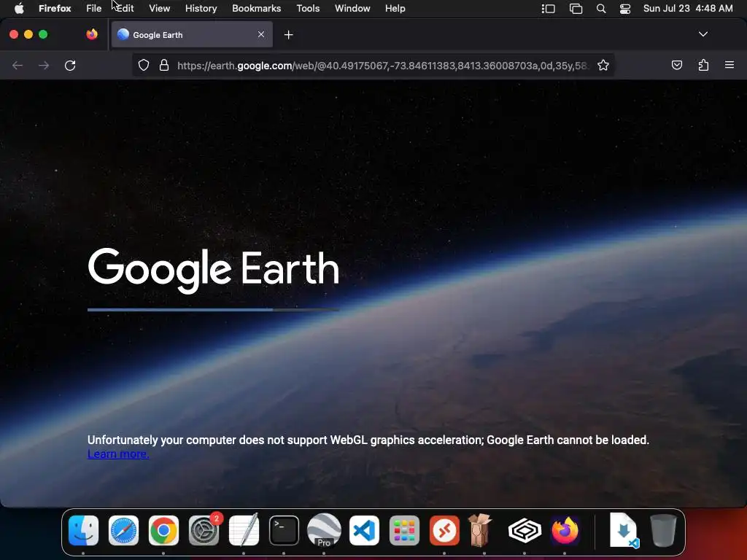Show site security padlock info
Screen dimensions: 747x560
tap(164, 65)
